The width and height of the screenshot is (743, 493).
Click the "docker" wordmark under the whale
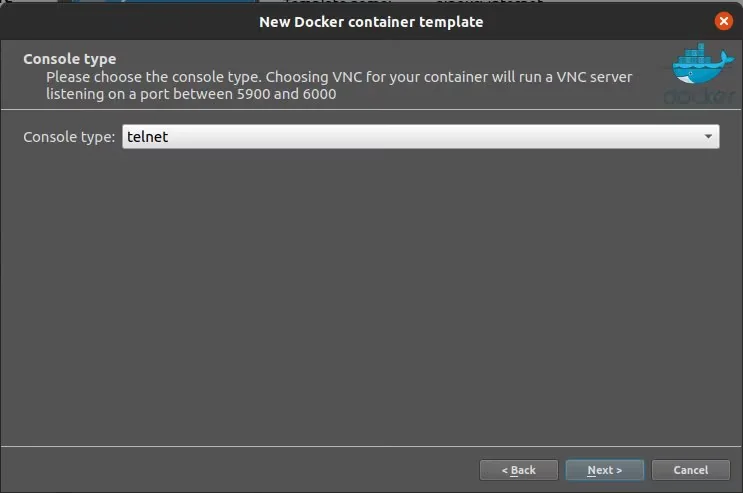tap(695, 97)
